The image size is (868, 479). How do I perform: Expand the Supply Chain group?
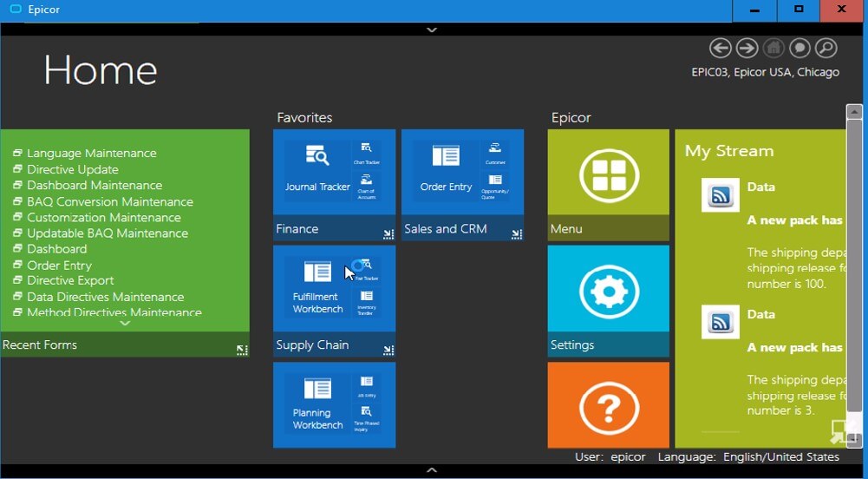tap(388, 350)
